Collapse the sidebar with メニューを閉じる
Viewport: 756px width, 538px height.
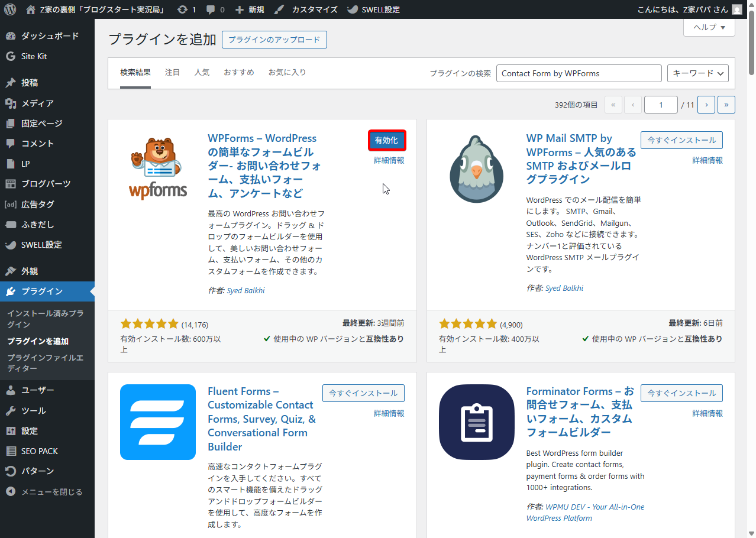(51, 492)
